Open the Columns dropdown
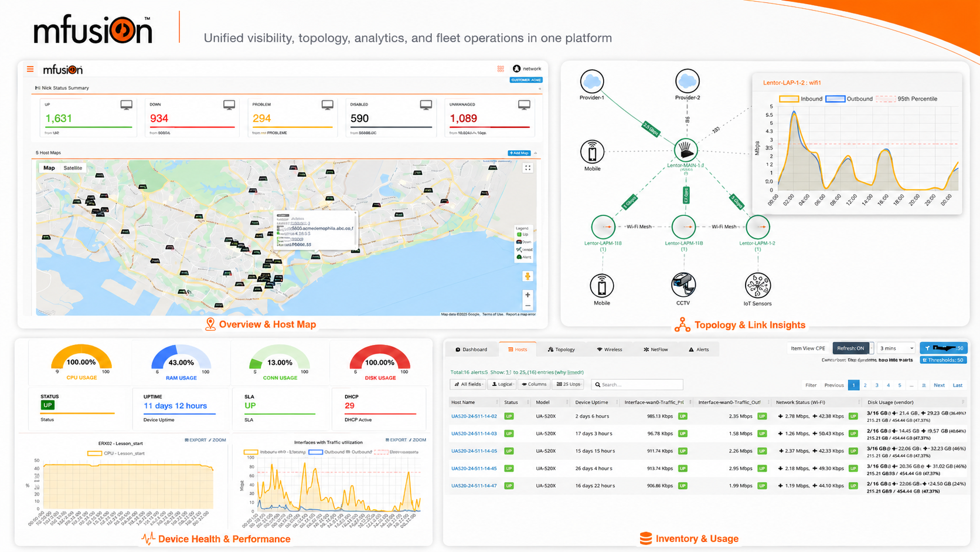 point(534,384)
